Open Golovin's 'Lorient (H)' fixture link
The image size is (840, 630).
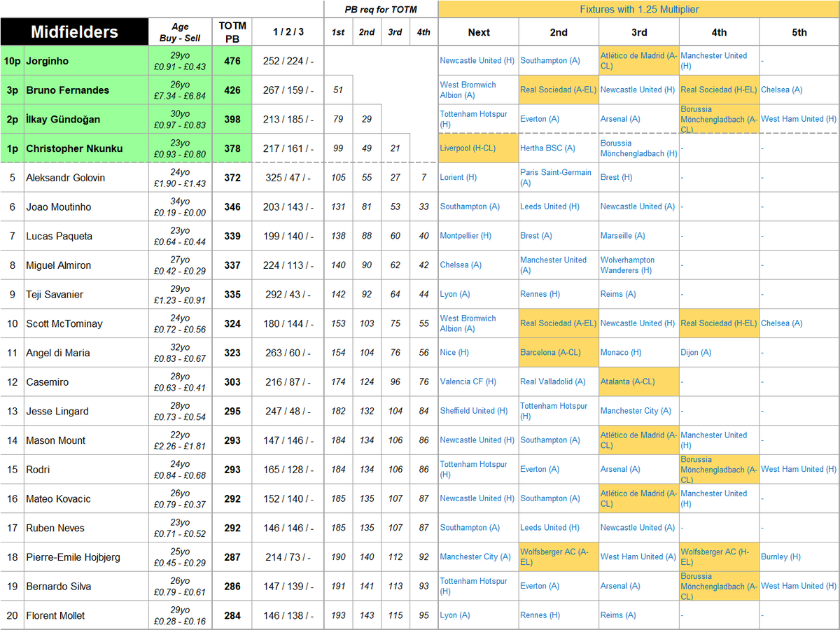coord(458,178)
